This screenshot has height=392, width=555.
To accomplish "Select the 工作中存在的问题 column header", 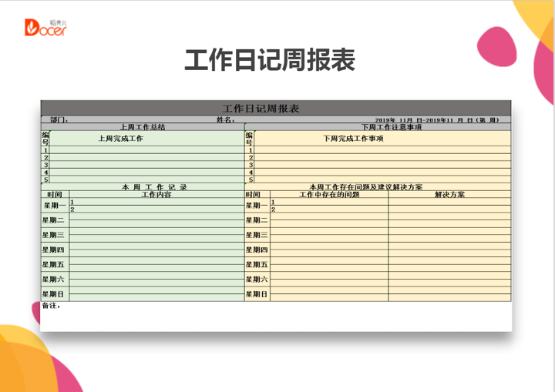I will coord(329,195).
